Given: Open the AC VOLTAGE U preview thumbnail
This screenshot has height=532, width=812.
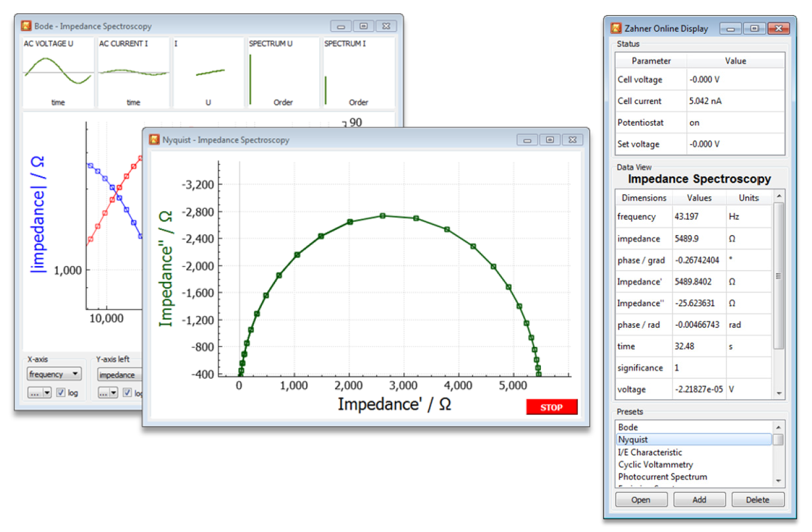Looking at the screenshot, I should tap(59, 72).
